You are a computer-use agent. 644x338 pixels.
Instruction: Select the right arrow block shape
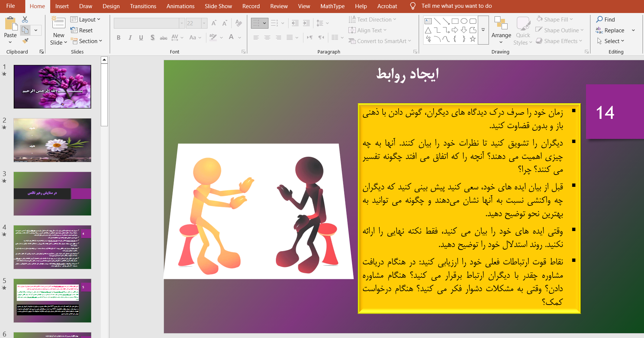(455, 30)
